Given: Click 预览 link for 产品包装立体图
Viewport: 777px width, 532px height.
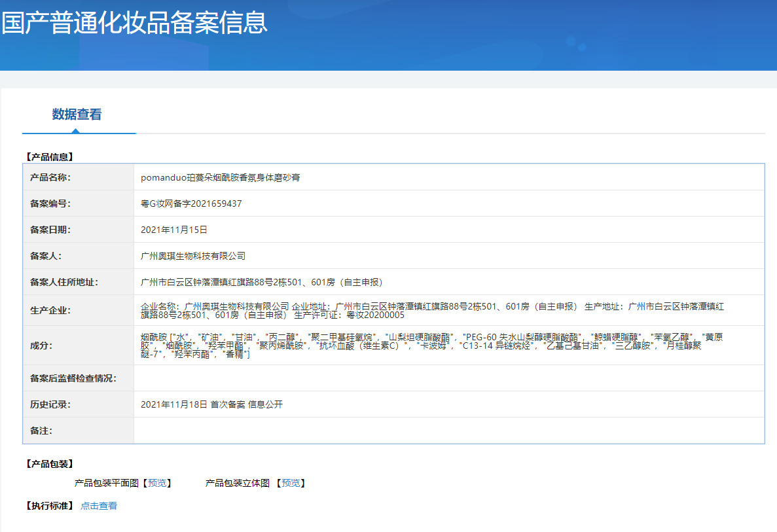Looking at the screenshot, I should click(x=291, y=483).
